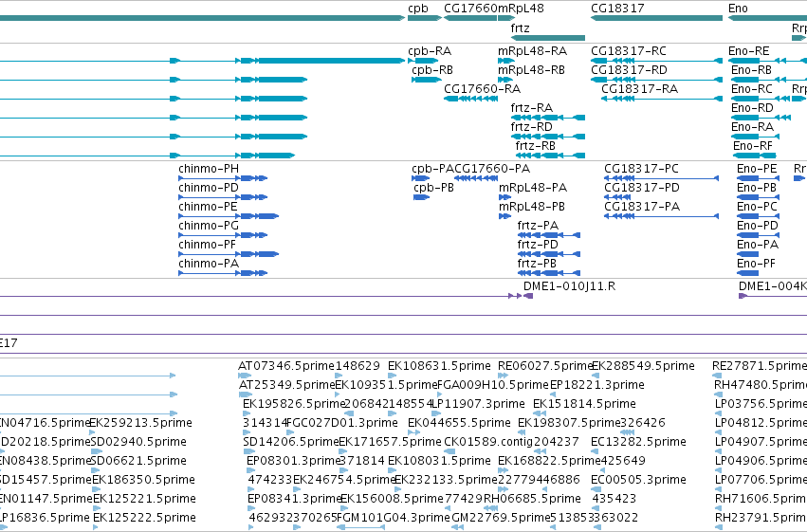Click protein chinmo-PD label
This screenshot has width=807, height=532.
[209, 189]
